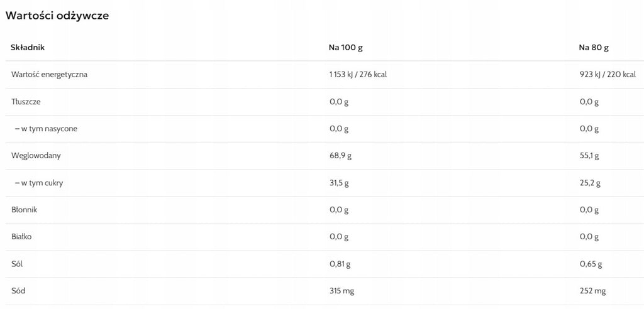Click the 'Wartości odżywcze' heading
Screen dimensions: 644x309
pos(57,16)
